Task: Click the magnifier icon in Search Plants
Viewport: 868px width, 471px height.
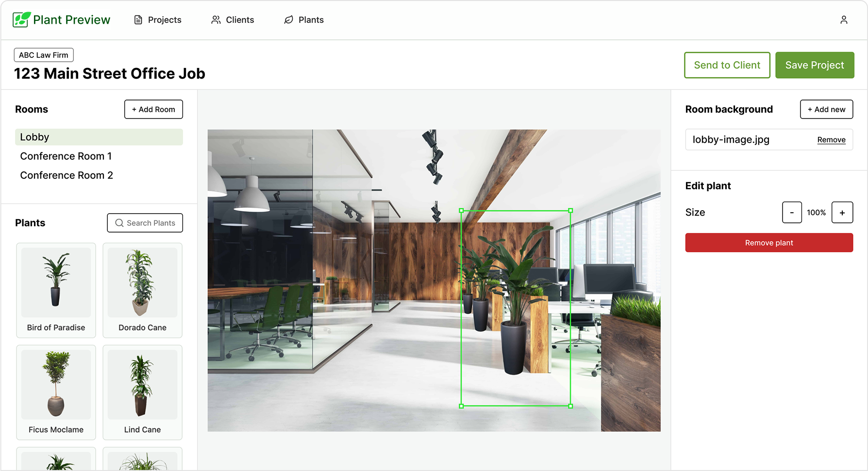Action: pos(119,223)
